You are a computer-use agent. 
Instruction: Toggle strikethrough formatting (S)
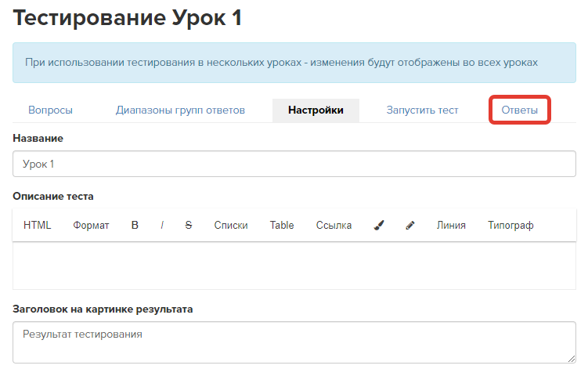(189, 225)
